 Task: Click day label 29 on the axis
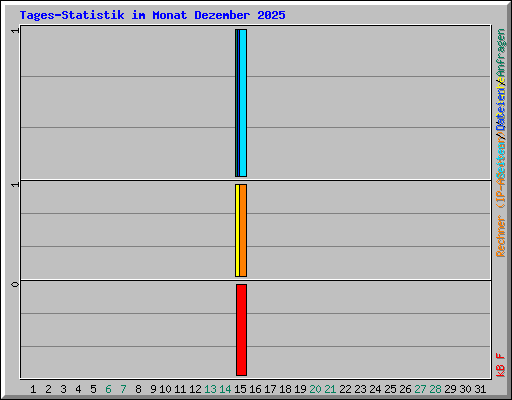point(450,389)
